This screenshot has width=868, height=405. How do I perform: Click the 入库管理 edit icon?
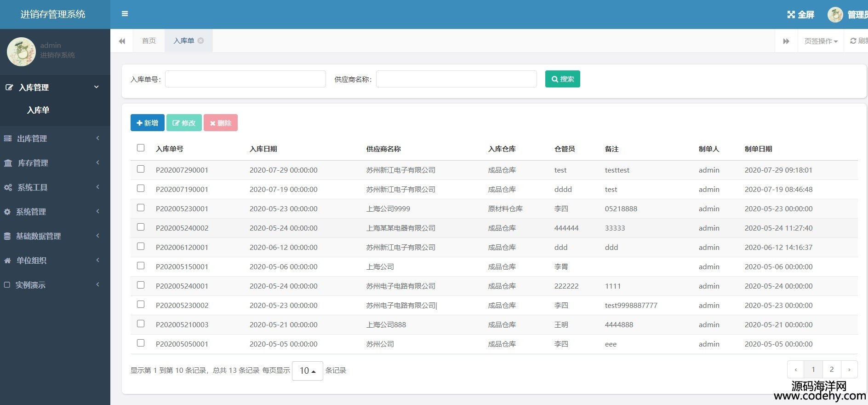point(9,87)
